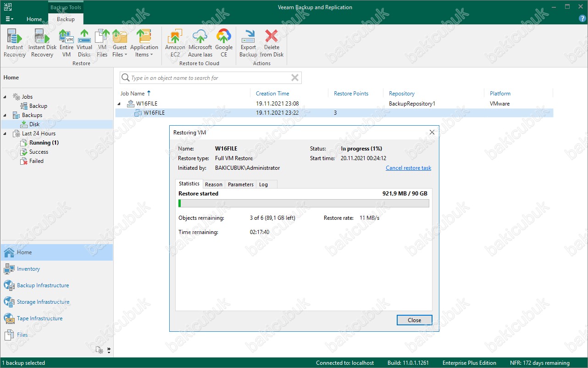Select the child W16FILE backup row
Image resolution: width=588 pixels, height=368 pixels.
tap(334, 113)
